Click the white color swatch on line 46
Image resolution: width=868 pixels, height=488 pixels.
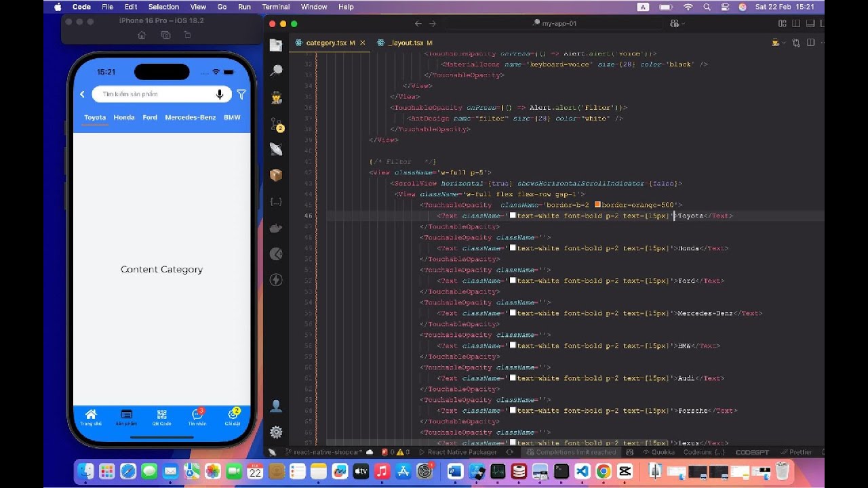click(x=513, y=216)
